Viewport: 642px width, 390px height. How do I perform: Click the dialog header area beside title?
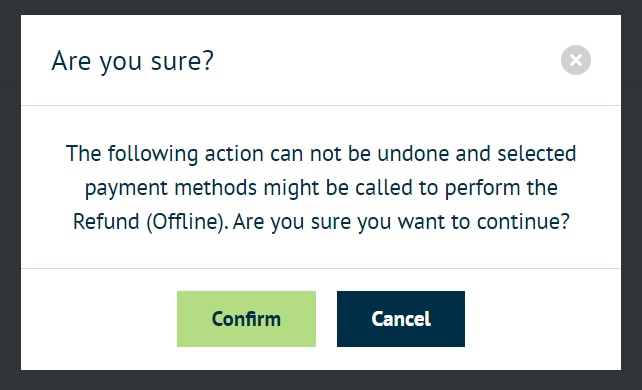pos(385,60)
